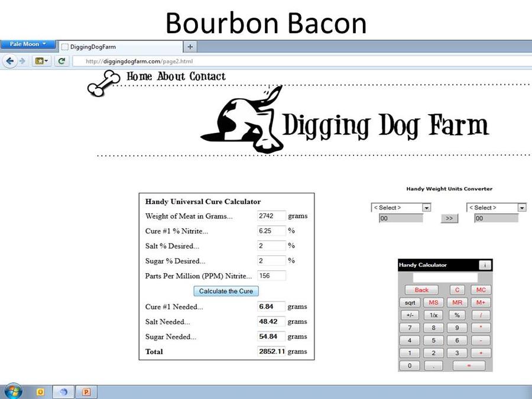Viewport: 532px width, 399px height.
Task: Click the browser back arrow button
Action: pos(10,61)
